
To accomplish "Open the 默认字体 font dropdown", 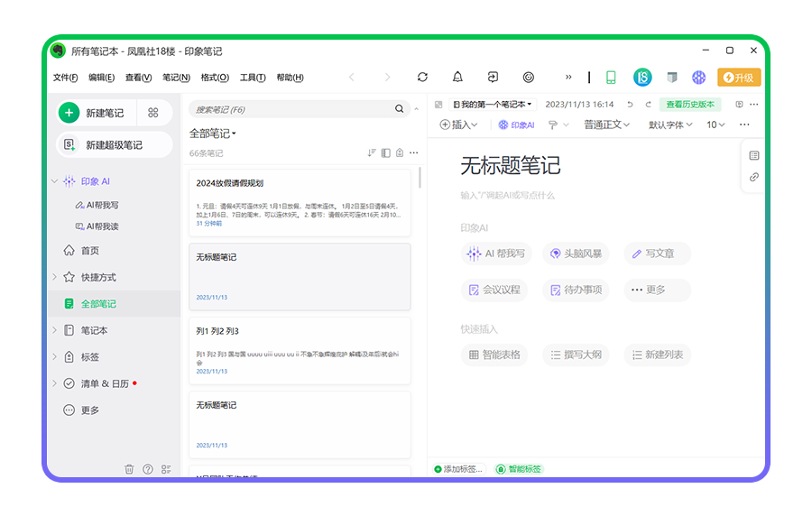I will coord(670,124).
